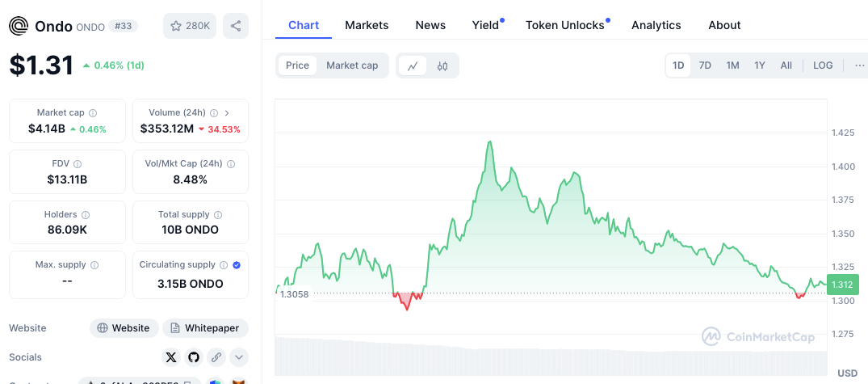Switch to the Markets tab
The width and height of the screenshot is (868, 384).
point(367,25)
